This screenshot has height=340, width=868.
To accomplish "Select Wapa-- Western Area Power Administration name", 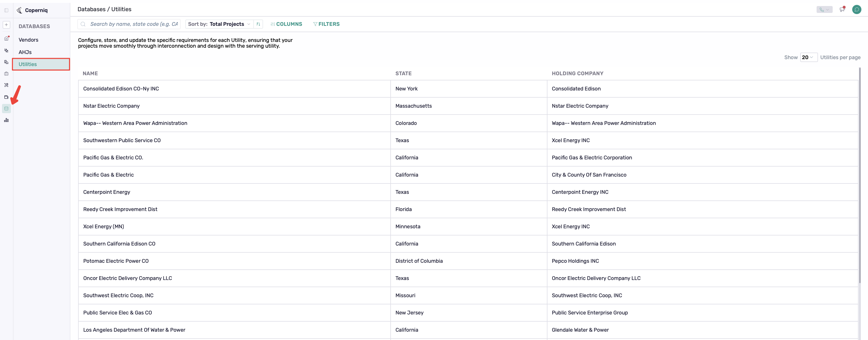I will pos(135,123).
